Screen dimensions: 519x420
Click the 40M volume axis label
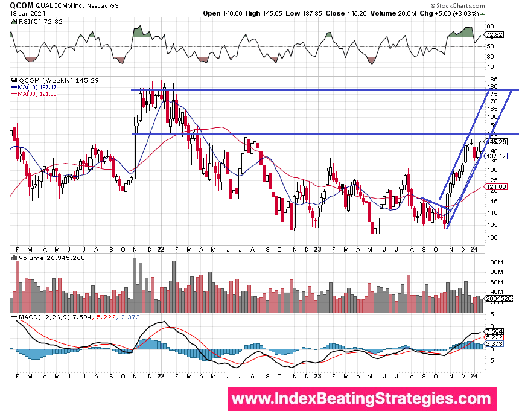(496, 292)
